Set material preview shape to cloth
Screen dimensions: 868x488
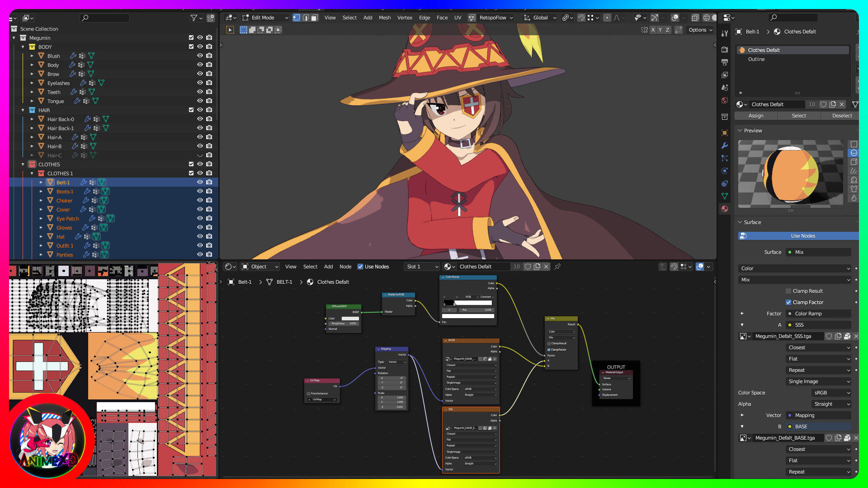point(854,189)
